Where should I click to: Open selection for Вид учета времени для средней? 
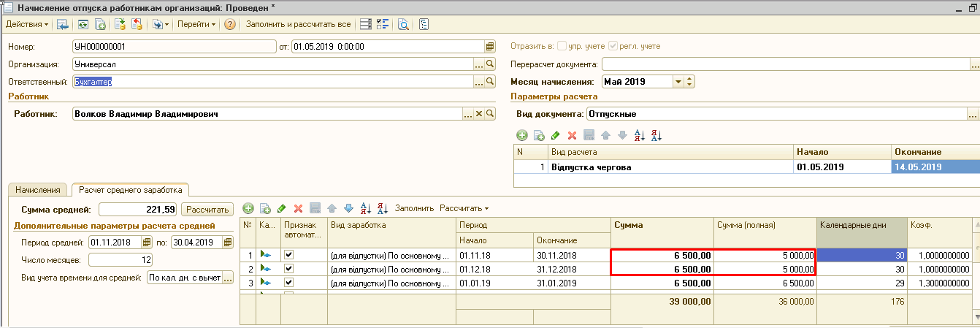click(228, 278)
